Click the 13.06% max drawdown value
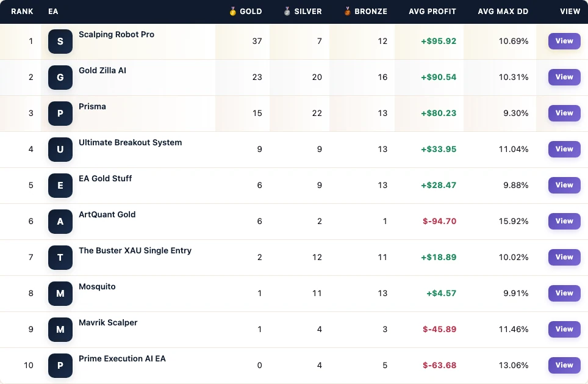Screen dimensions: 588x384 tap(514, 366)
